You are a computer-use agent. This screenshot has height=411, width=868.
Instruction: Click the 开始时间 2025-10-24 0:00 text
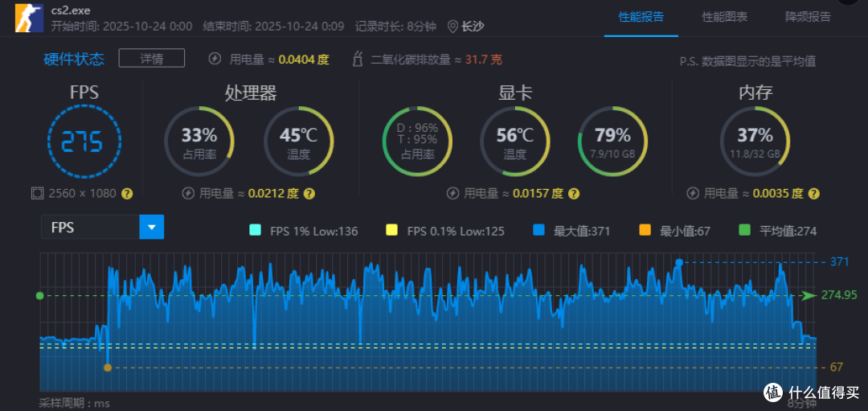122,27
